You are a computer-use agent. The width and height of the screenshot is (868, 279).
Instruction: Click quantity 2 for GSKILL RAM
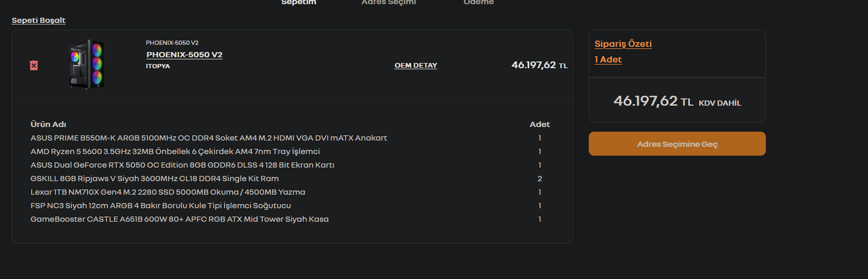pyautogui.click(x=540, y=179)
